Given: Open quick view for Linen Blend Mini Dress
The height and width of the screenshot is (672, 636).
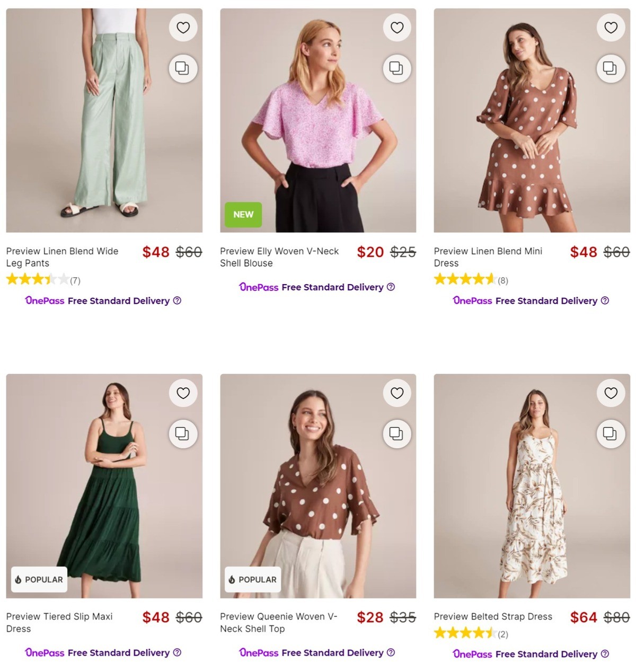Looking at the screenshot, I should [x=611, y=68].
